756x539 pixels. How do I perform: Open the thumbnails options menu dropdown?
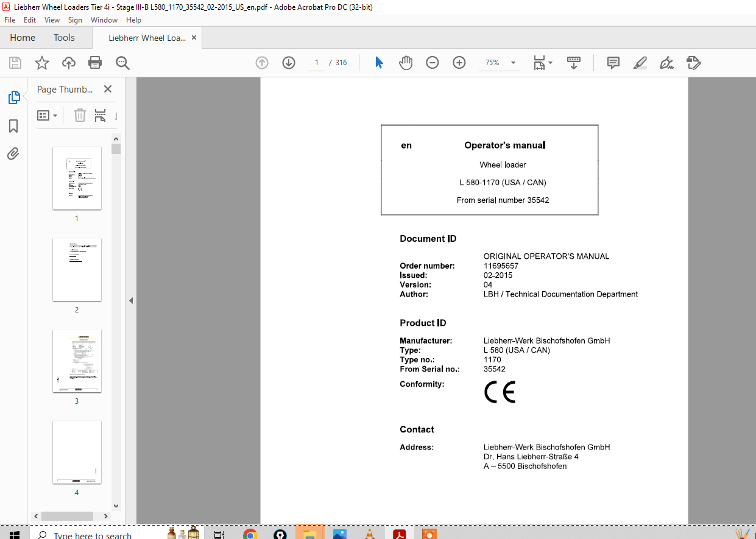[48, 116]
